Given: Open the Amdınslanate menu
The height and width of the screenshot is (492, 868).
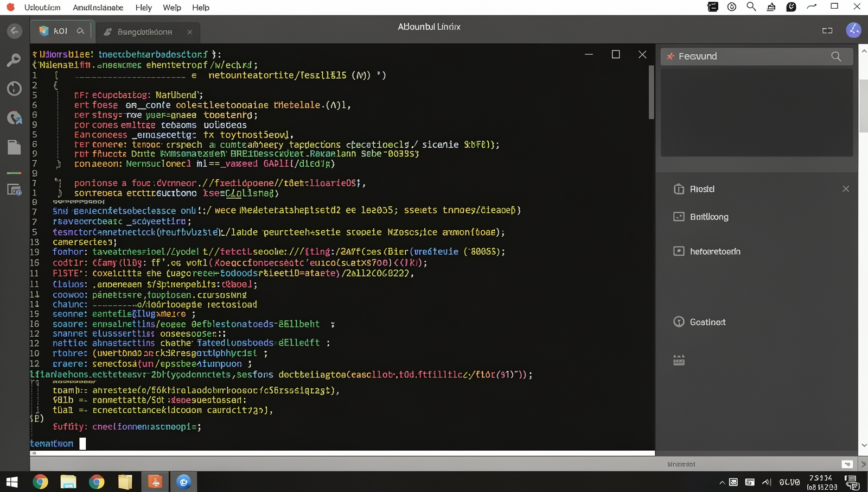Looking at the screenshot, I should 98,8.
